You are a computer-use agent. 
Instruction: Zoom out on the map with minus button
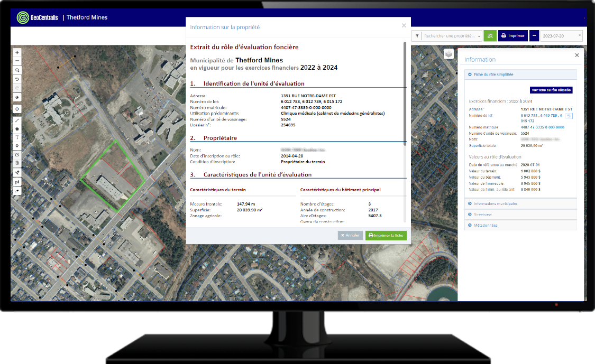coord(17,61)
